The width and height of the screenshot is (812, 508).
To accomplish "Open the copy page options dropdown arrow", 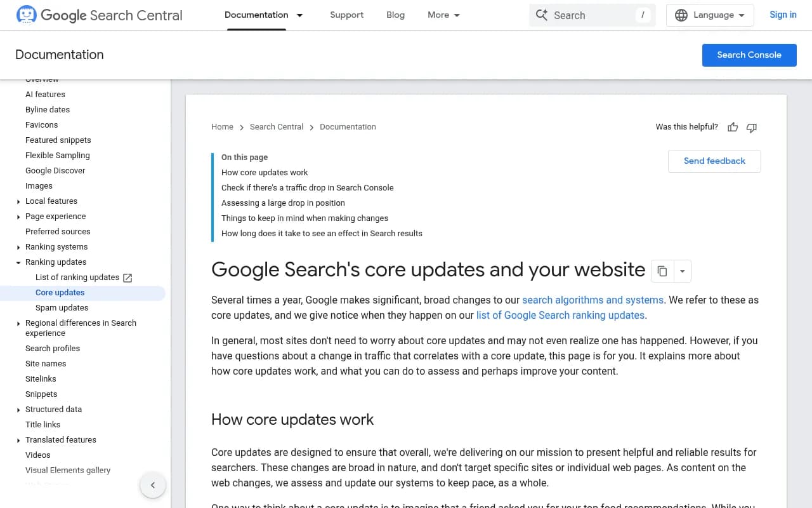I will (683, 271).
